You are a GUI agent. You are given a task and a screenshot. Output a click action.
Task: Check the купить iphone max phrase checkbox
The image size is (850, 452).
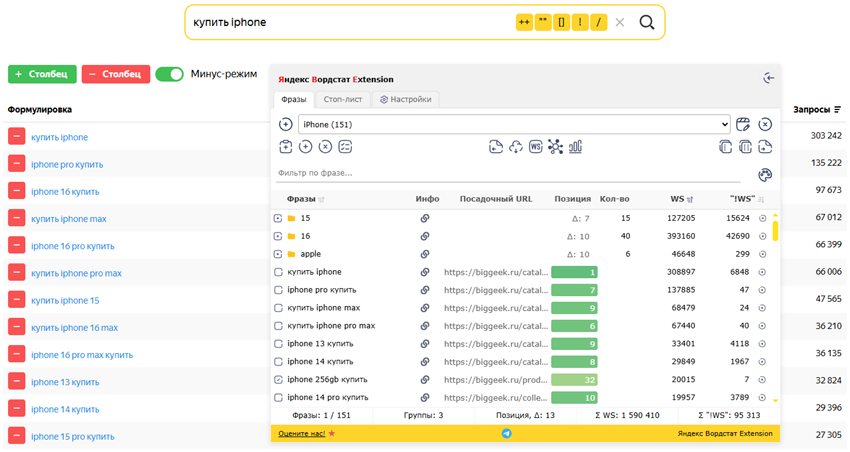click(278, 308)
